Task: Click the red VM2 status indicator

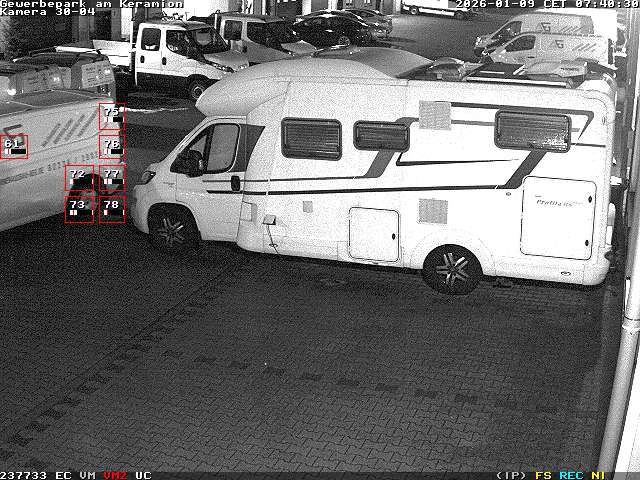Action: (x=115, y=475)
